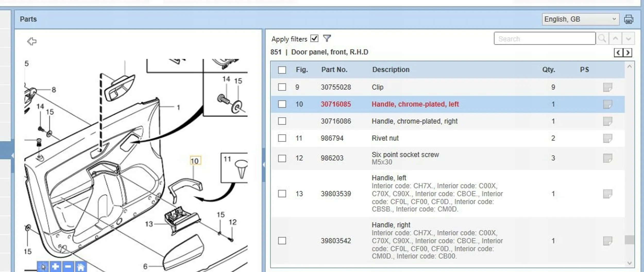Reset diagram view with home icon
Viewport: 644px width, 272px height.
(81, 267)
